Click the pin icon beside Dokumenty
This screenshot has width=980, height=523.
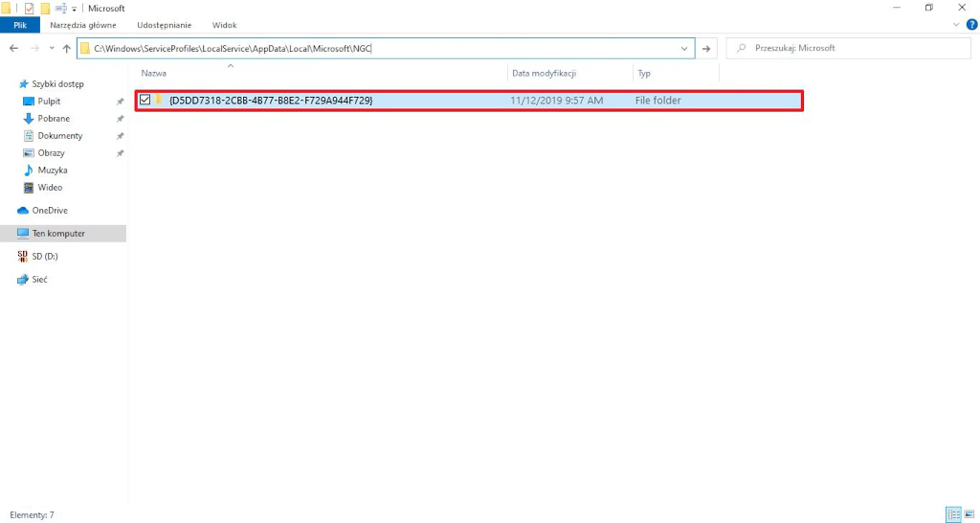tap(120, 136)
